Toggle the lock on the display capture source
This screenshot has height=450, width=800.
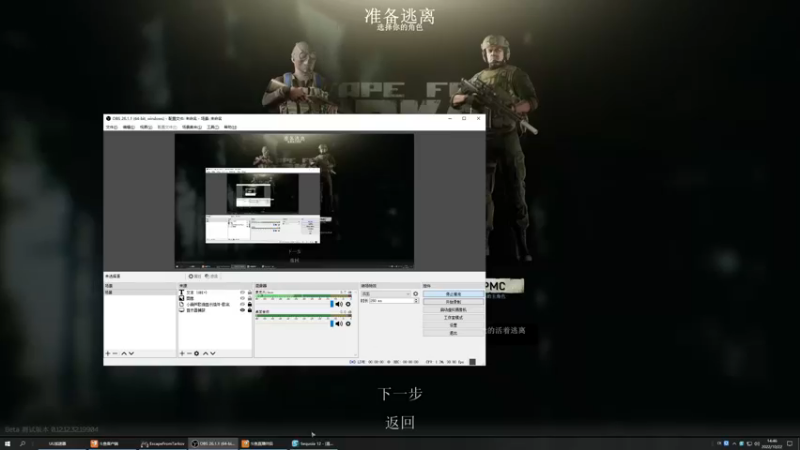click(x=249, y=310)
